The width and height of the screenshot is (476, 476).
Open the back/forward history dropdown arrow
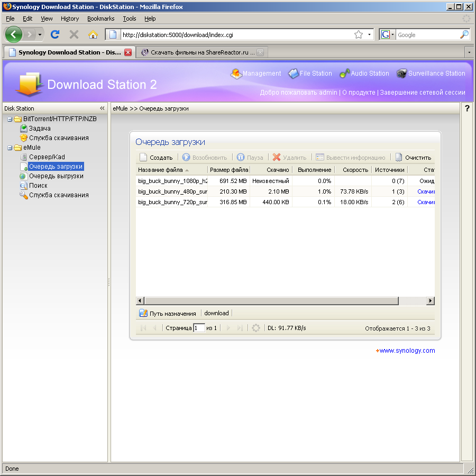(x=40, y=34)
